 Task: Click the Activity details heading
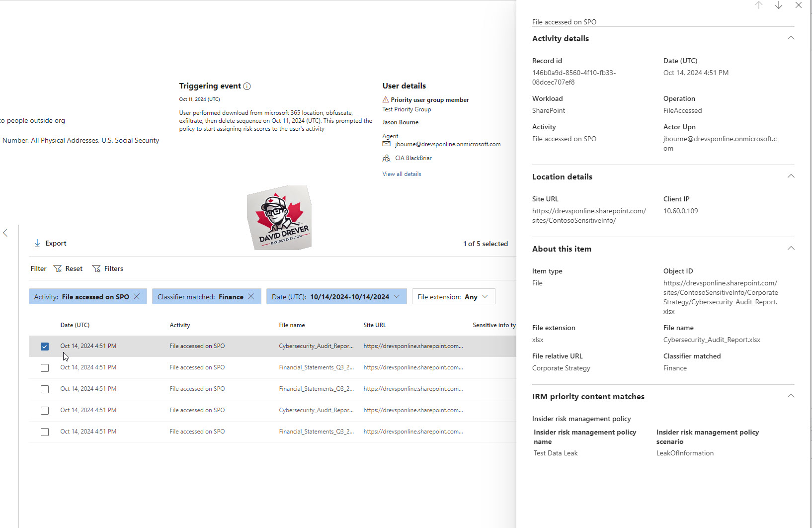[x=561, y=38]
